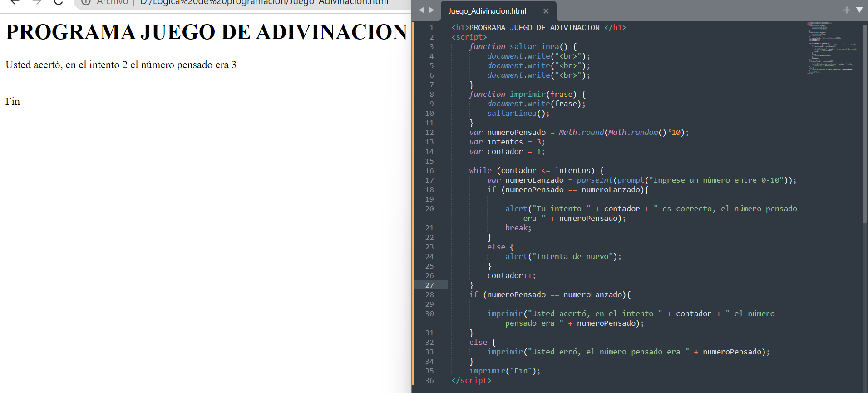Click the page heading PROGRAMA JUEGO DE ADIVINACION
Screen dimensions: 868x393
[207, 32]
